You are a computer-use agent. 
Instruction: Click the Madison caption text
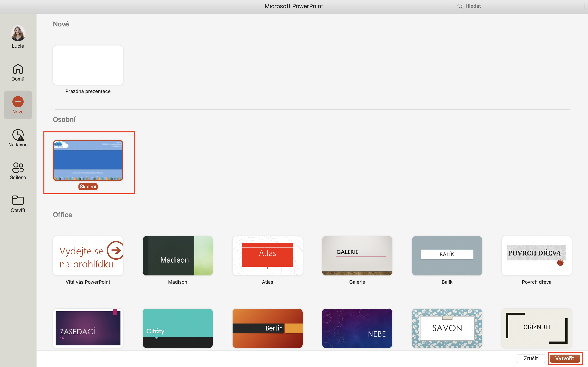tap(178, 282)
